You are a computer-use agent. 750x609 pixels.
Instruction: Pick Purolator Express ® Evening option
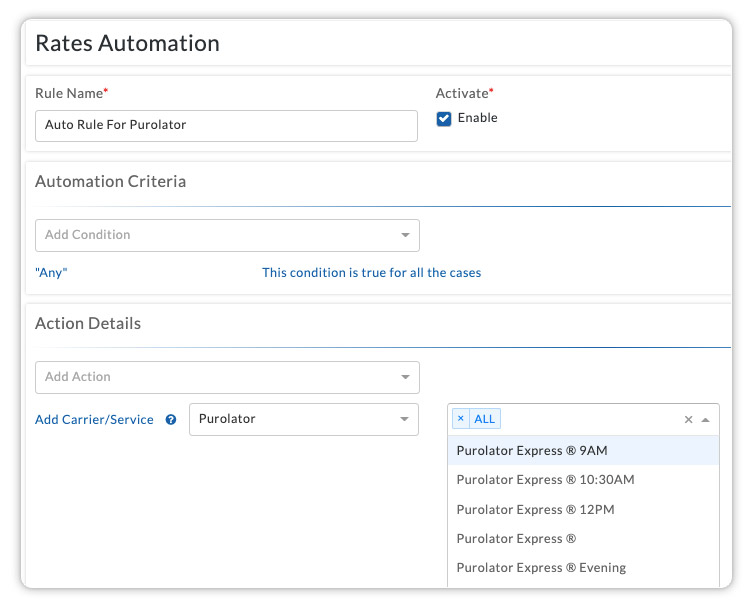[x=583, y=567]
